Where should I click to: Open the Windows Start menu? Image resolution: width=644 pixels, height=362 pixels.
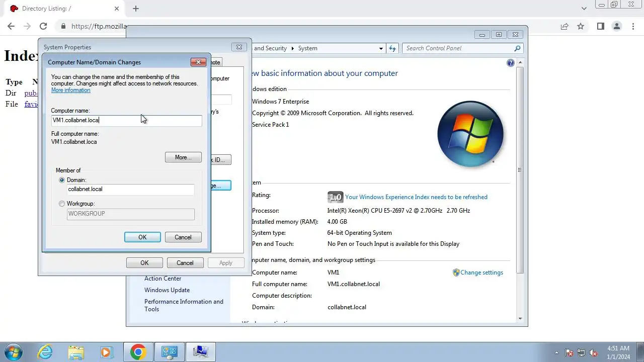click(x=13, y=352)
